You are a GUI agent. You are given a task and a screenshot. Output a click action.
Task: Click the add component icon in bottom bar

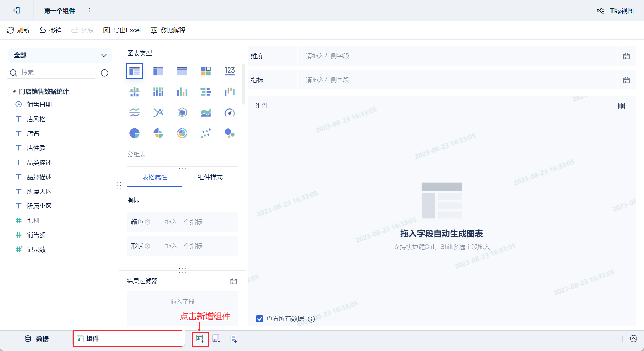(200, 338)
